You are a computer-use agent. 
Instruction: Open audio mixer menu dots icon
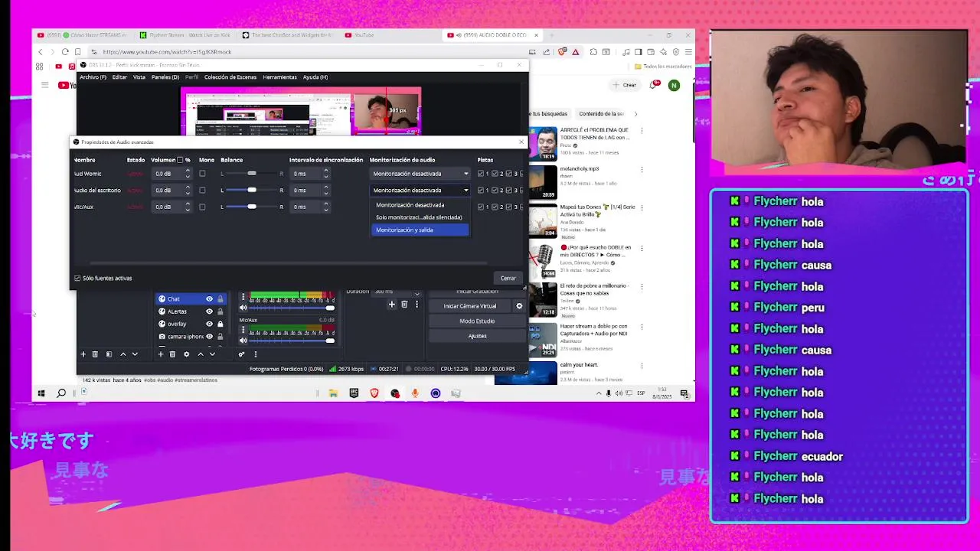255,354
